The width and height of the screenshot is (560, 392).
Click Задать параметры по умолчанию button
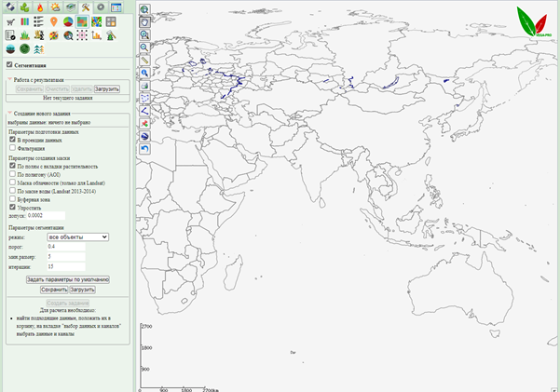[68, 278]
